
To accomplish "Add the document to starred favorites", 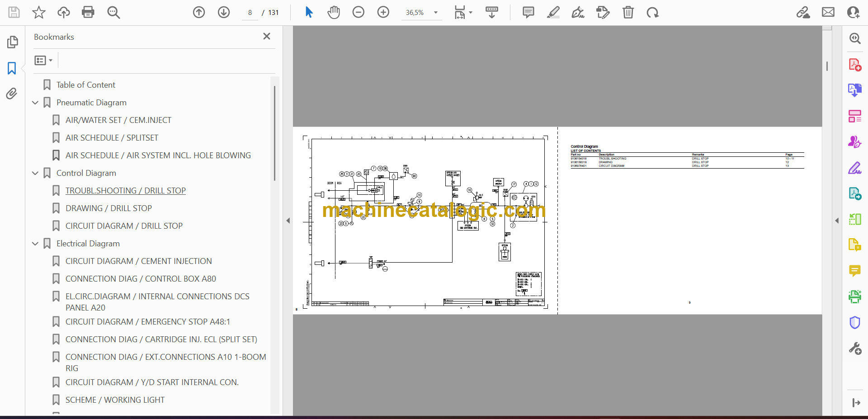I will click(x=39, y=12).
